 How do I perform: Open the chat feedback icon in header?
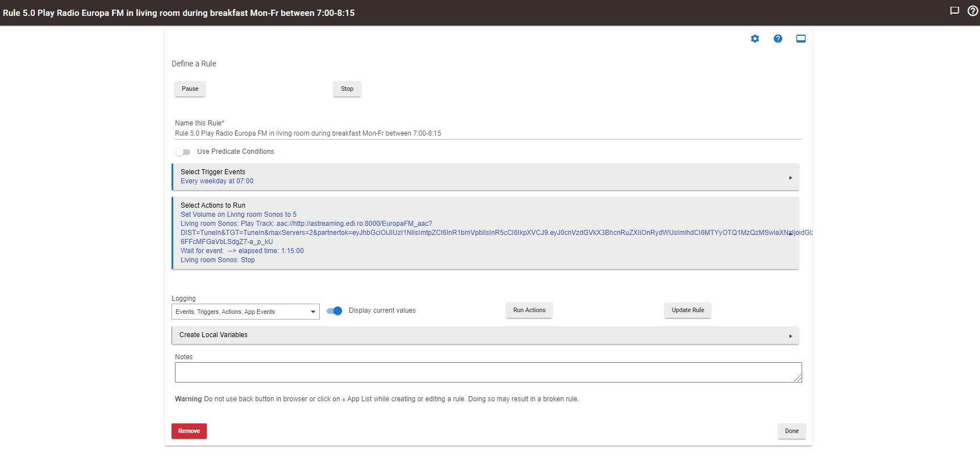(x=954, y=11)
